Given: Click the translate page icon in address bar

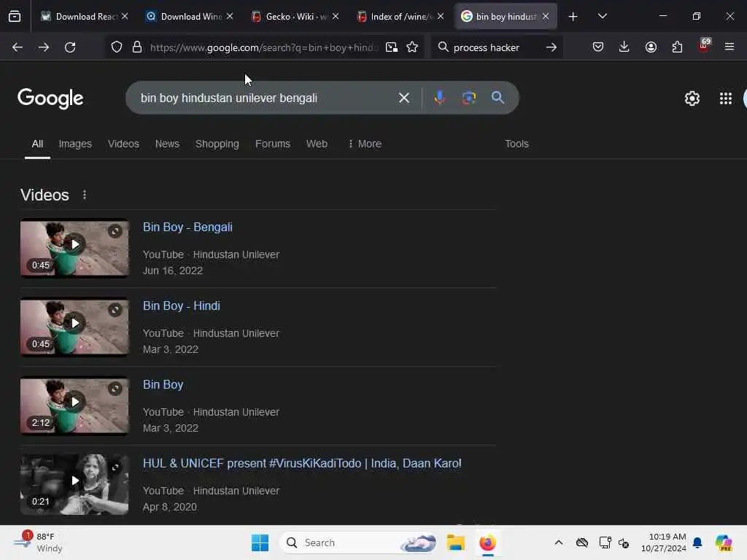Looking at the screenshot, I should point(392,47).
